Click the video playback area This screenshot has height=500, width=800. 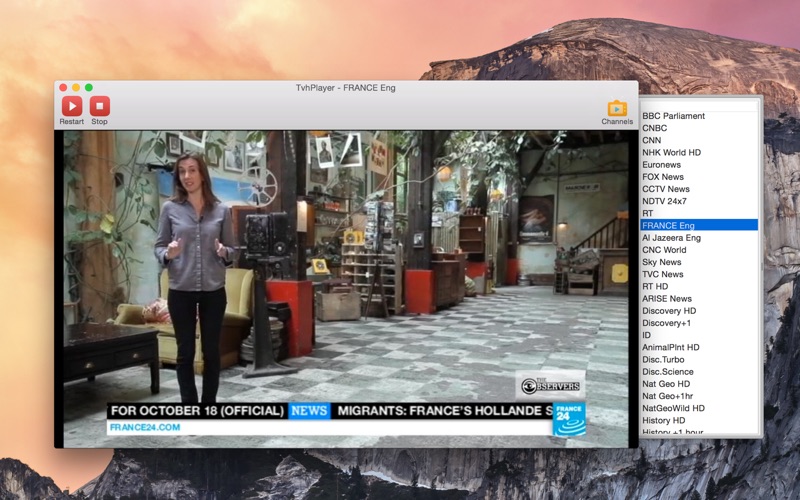click(346, 289)
